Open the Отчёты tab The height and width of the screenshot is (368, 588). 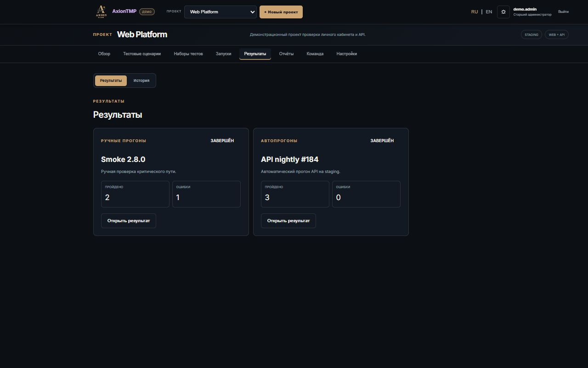(x=286, y=54)
